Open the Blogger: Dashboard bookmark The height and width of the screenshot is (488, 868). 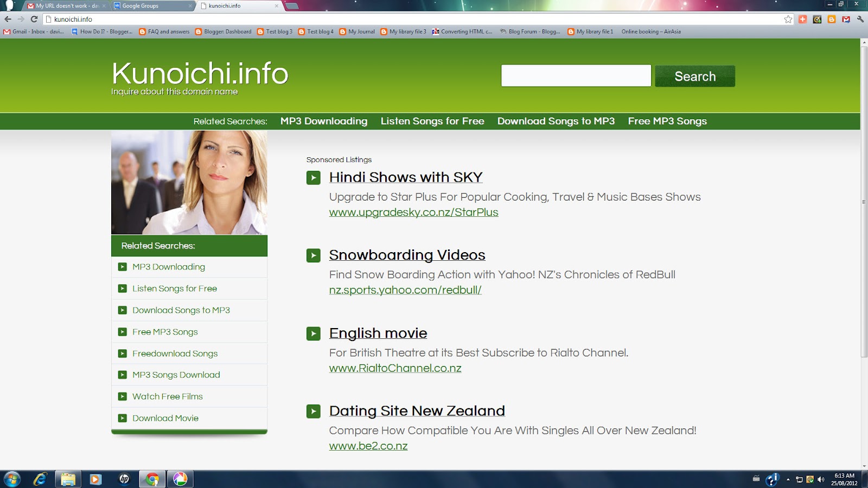point(223,31)
